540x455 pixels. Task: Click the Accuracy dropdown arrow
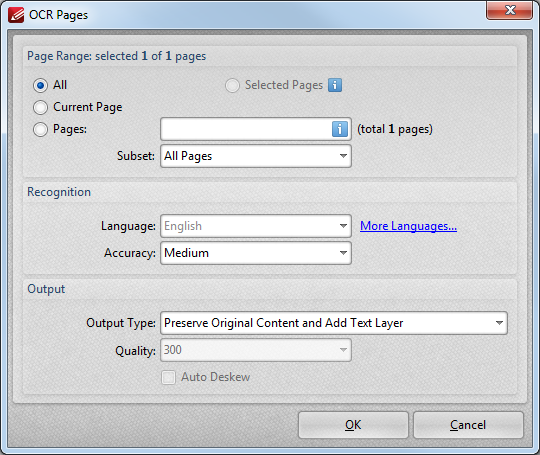(x=343, y=253)
